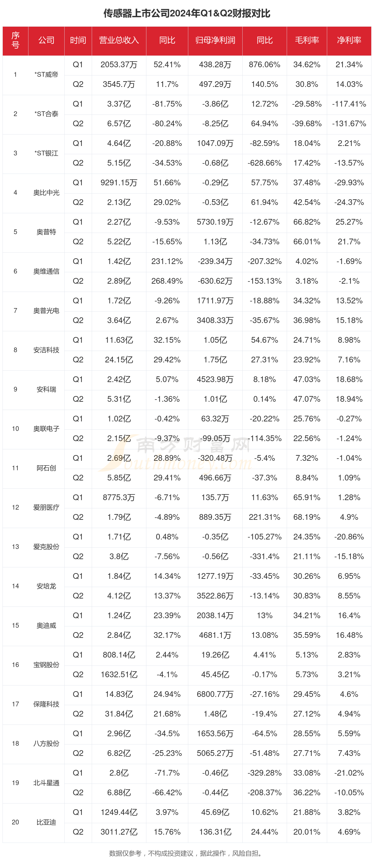Viewport: 374px width, 868px height.
Task: Click company name *ST威帝
Action: click(46, 75)
